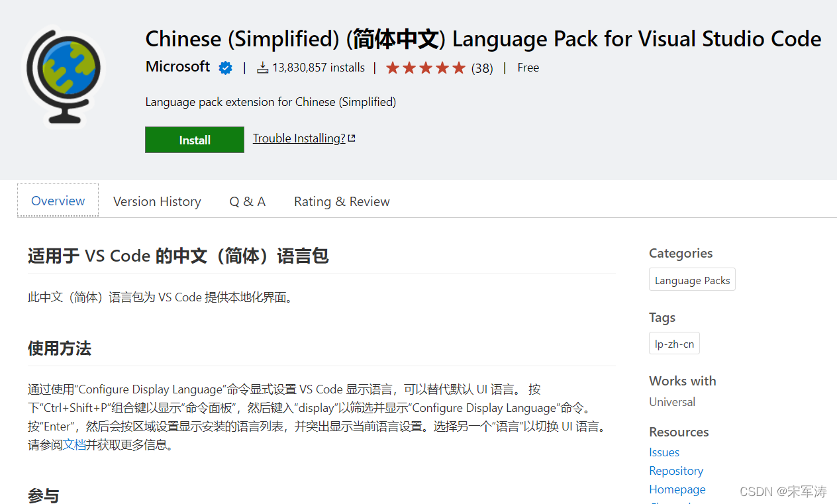
Task: Click the Microsoft verified publisher badge
Action: pos(225,67)
